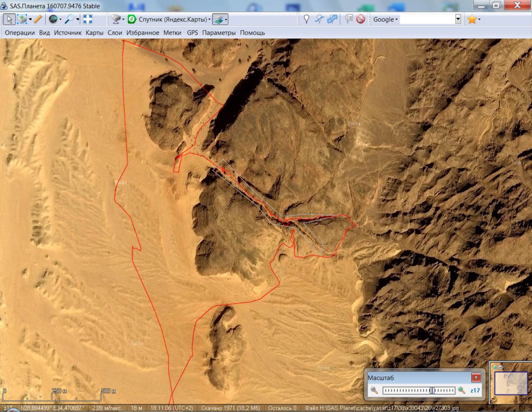
Task: Open the magnifier zoom dropdown arrow
Action: point(78,19)
